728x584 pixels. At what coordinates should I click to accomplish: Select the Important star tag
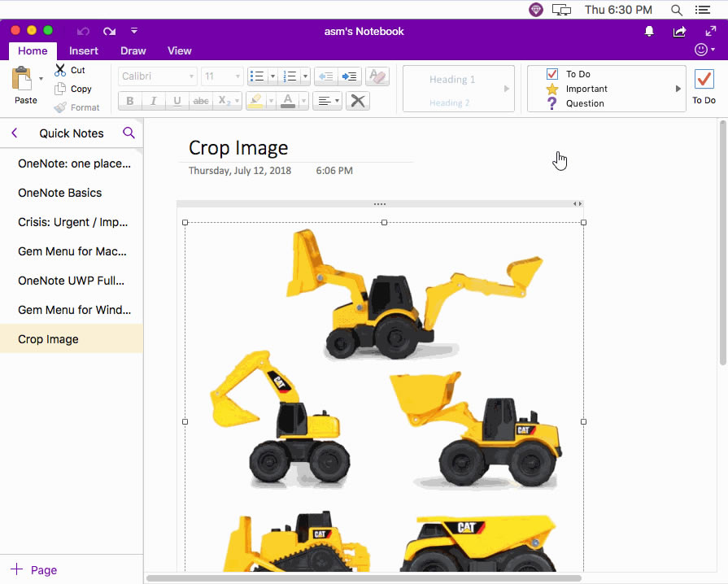(x=551, y=89)
